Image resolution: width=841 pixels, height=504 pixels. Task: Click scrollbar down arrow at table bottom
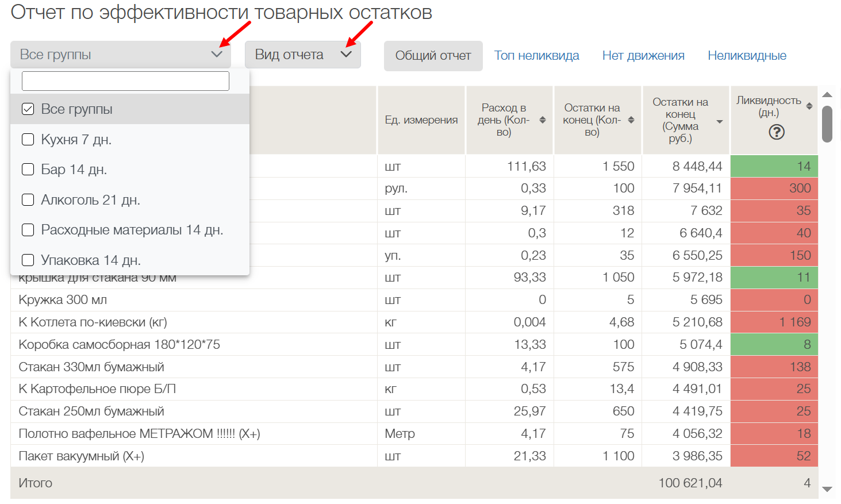[x=827, y=489]
